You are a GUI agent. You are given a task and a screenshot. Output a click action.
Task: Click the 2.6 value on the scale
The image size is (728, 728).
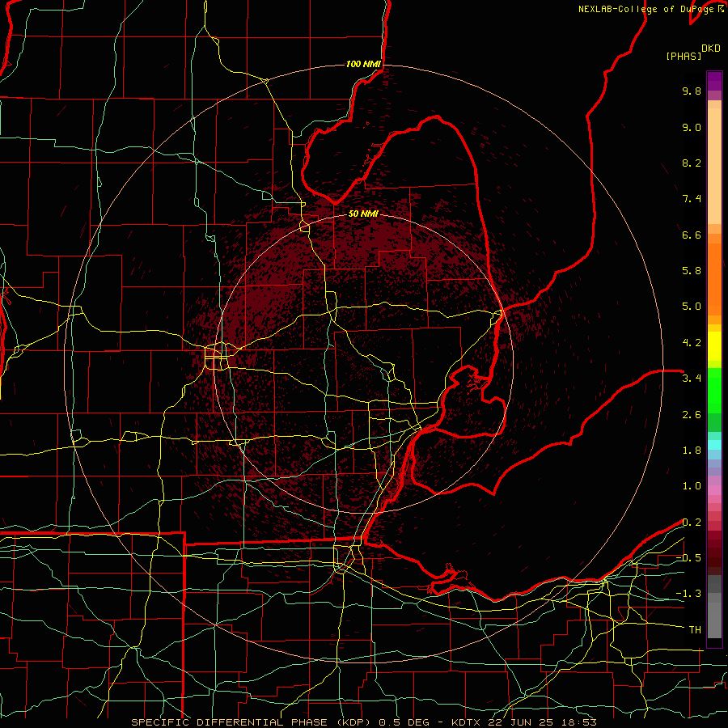(x=692, y=415)
